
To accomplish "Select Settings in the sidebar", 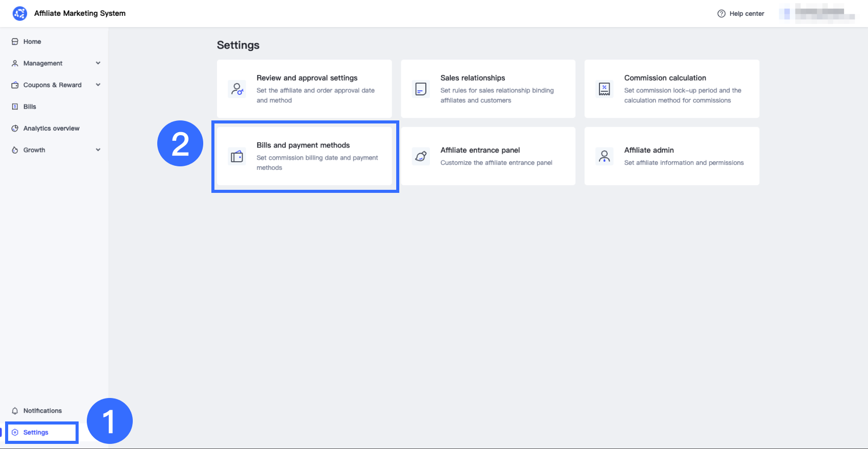I will [x=36, y=433].
